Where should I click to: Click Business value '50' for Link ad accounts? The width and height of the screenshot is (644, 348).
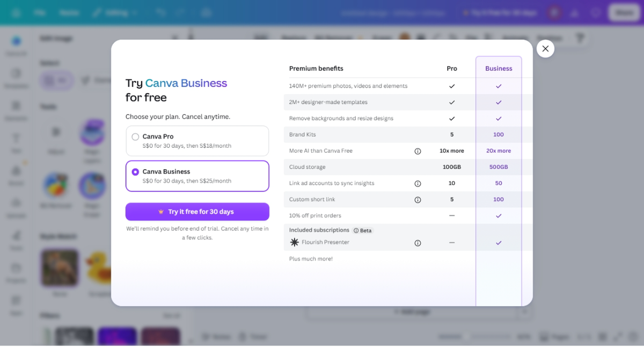[499, 183]
